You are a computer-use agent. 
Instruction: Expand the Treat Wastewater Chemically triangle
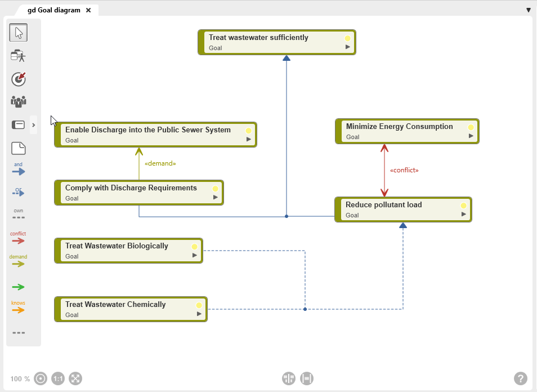tap(199, 314)
